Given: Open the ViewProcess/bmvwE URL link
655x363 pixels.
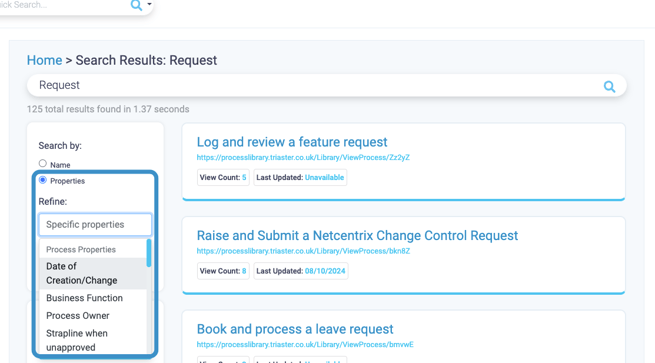Looking at the screenshot, I should (305, 345).
